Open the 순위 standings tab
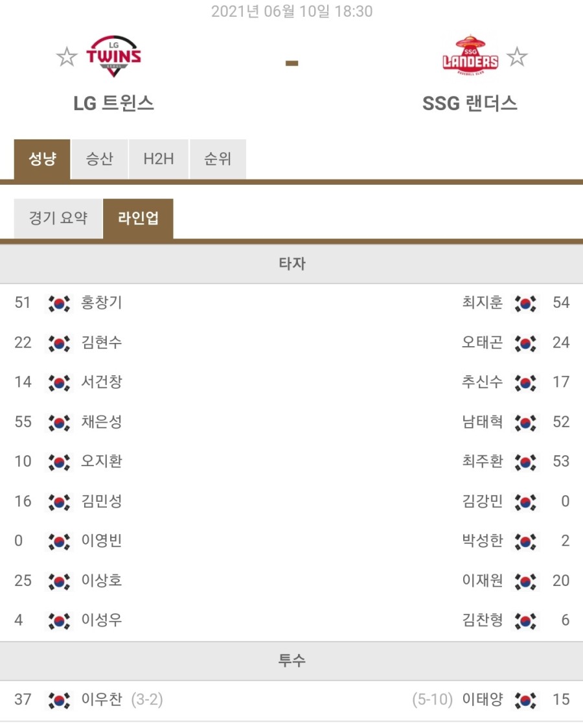The height and width of the screenshot is (728, 583). point(218,159)
